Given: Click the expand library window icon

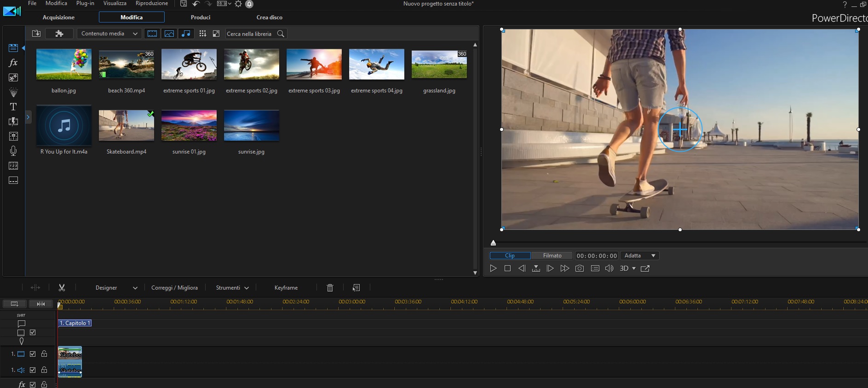Looking at the screenshot, I should coord(216,34).
